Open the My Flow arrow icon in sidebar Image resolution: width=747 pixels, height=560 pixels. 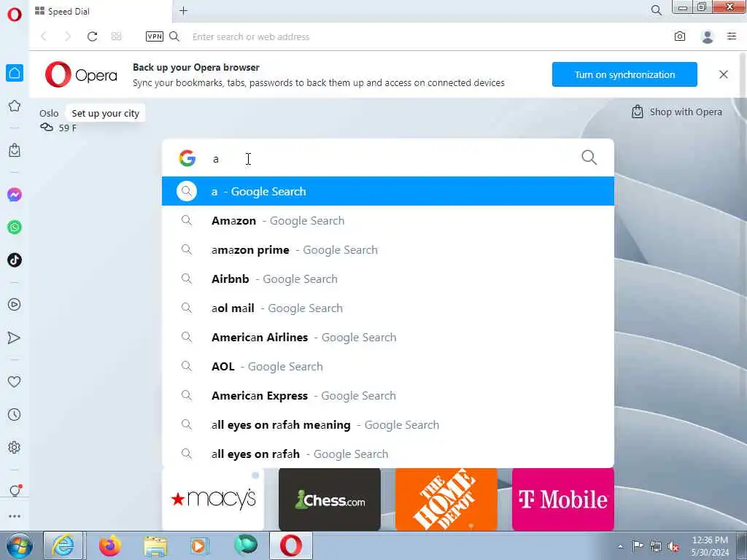click(15, 338)
